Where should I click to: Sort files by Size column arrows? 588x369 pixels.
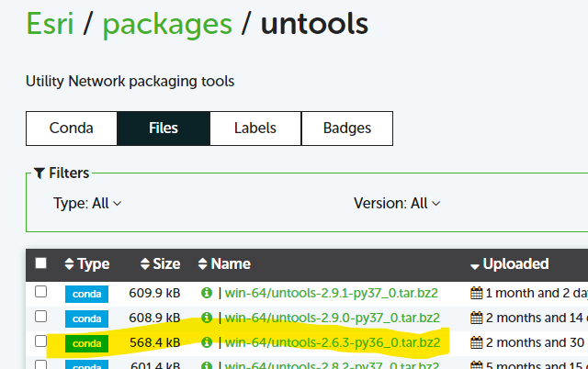tap(145, 264)
